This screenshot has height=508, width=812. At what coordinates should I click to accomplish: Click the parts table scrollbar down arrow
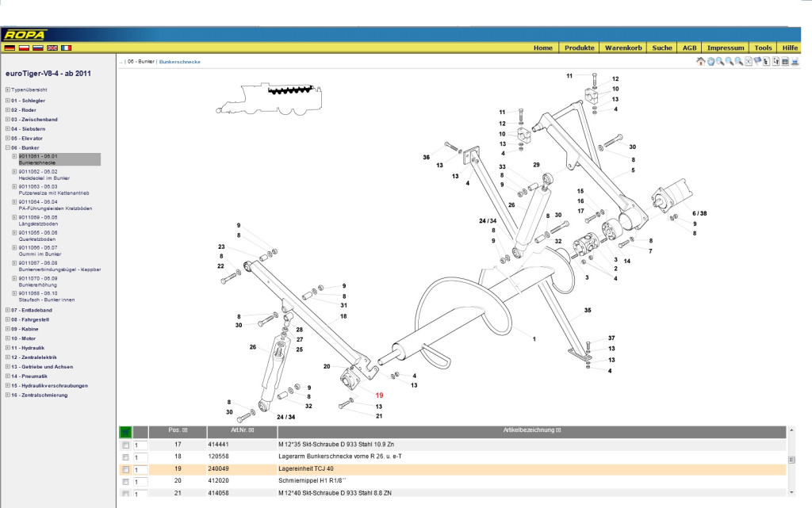coord(791,492)
